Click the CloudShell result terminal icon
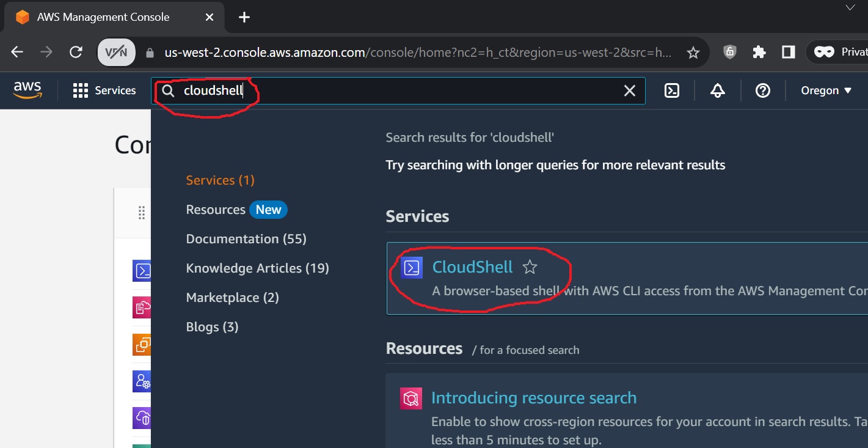The height and width of the screenshot is (448, 868). click(x=412, y=268)
